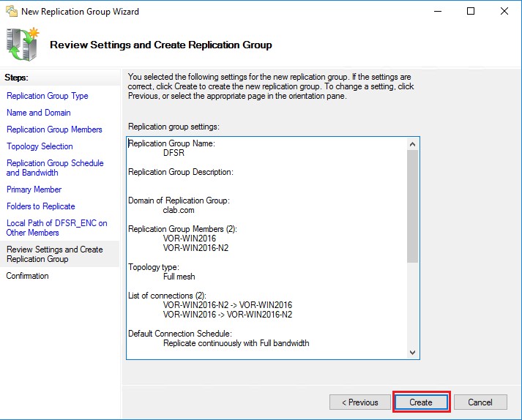Go to Primary Member step
This screenshot has width=522, height=420.
click(34, 190)
